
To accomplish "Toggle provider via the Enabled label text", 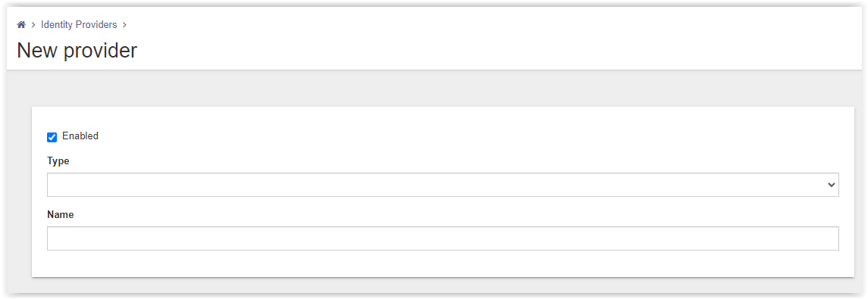I will pyautogui.click(x=80, y=136).
